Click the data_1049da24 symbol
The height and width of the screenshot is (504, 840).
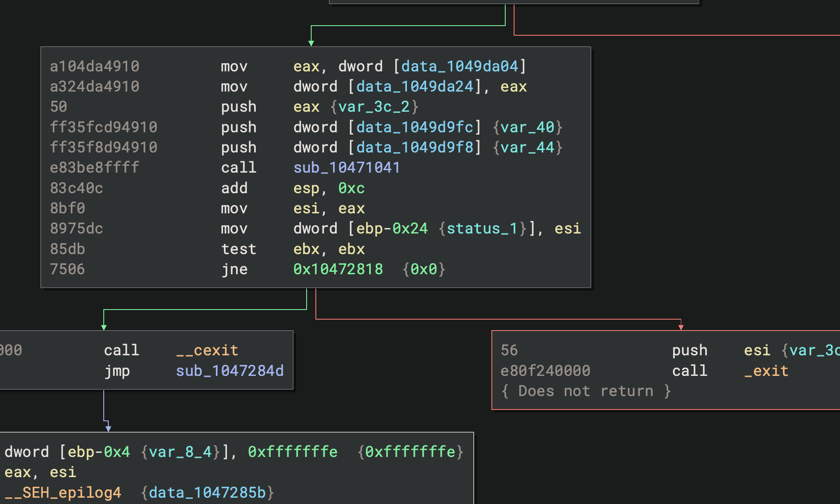[x=415, y=87]
